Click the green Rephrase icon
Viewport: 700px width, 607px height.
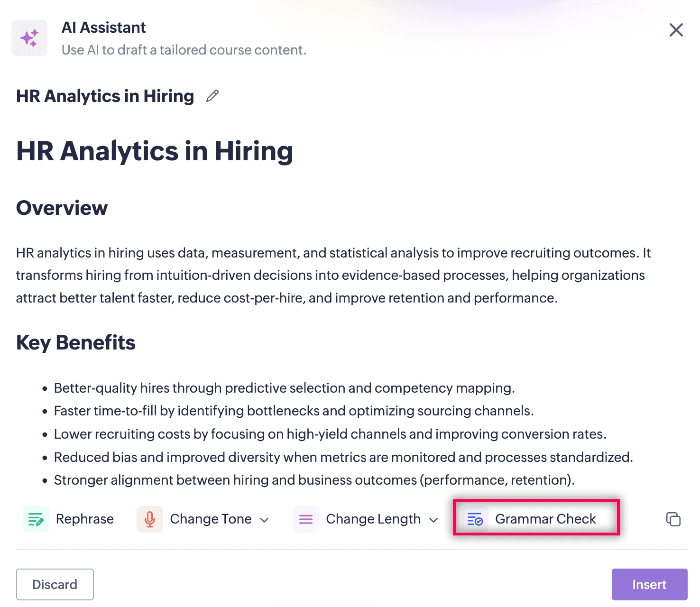[x=36, y=519]
